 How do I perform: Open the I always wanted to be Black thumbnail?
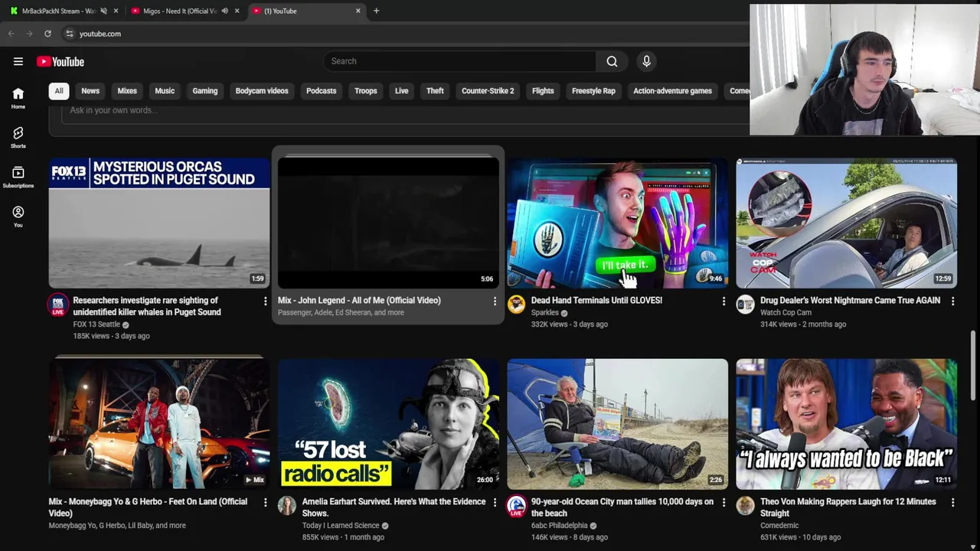click(x=846, y=423)
